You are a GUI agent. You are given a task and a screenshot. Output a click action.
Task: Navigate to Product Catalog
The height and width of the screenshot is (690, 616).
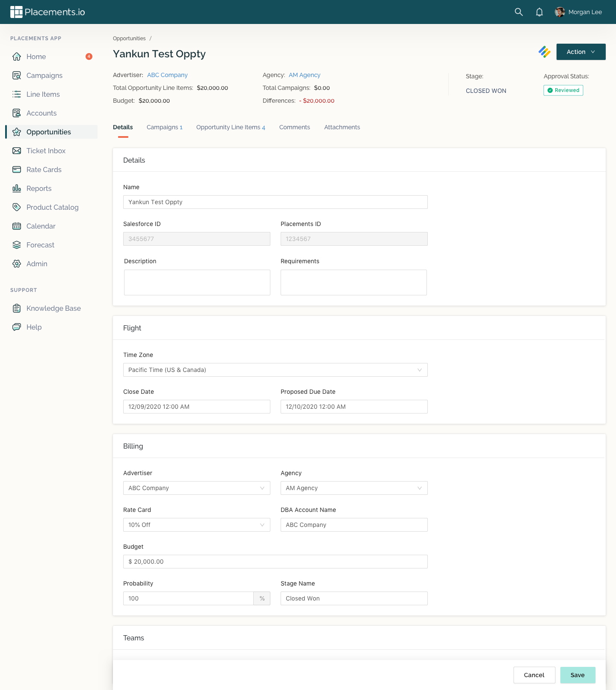52,207
